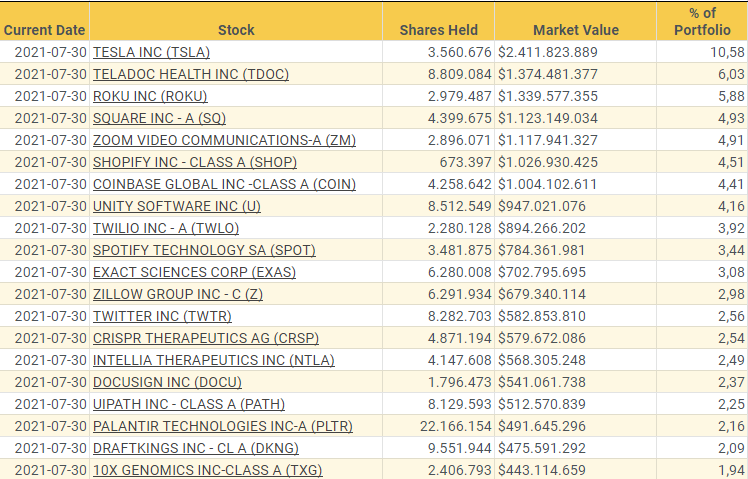Open SHOPIFY INC - CLASS A (SHOP) link
Image resolution: width=748 pixels, height=479 pixels.
pos(195,162)
